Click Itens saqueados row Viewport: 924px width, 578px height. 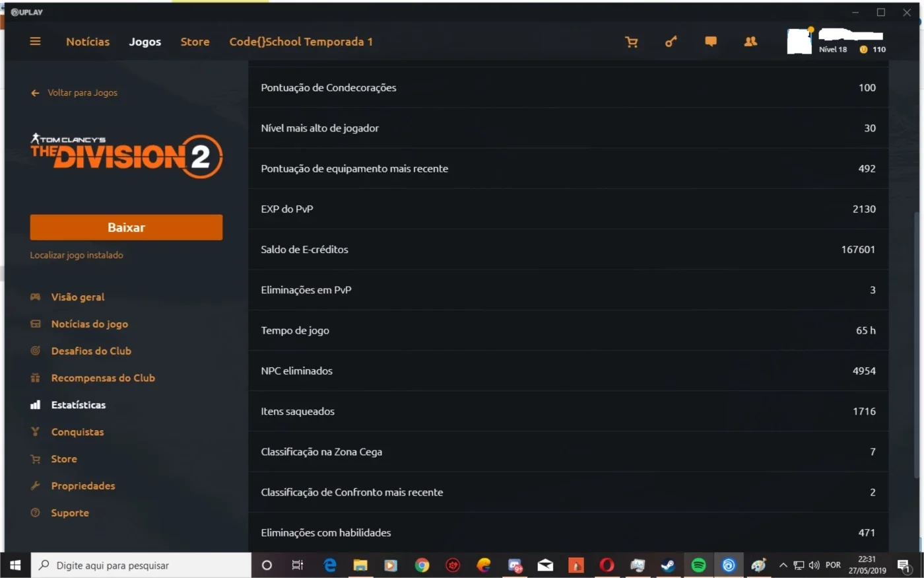click(x=568, y=412)
